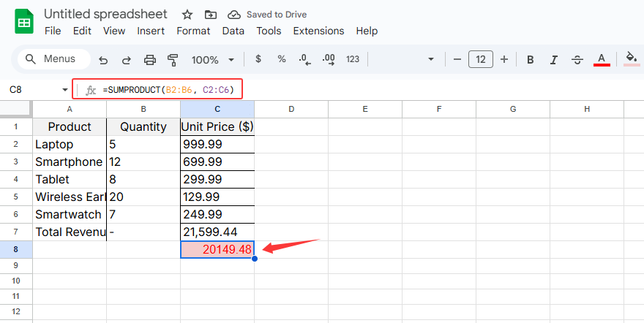644x323 pixels.
Task: Open the text color picker
Action: (x=602, y=60)
